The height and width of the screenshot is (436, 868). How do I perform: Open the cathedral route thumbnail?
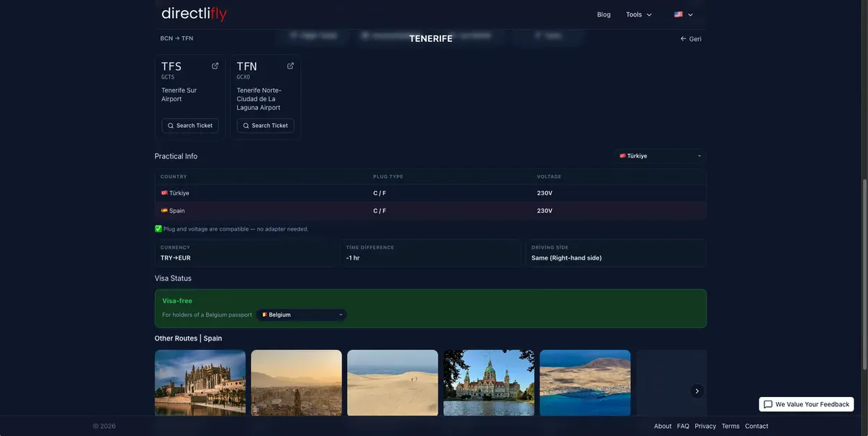200,383
